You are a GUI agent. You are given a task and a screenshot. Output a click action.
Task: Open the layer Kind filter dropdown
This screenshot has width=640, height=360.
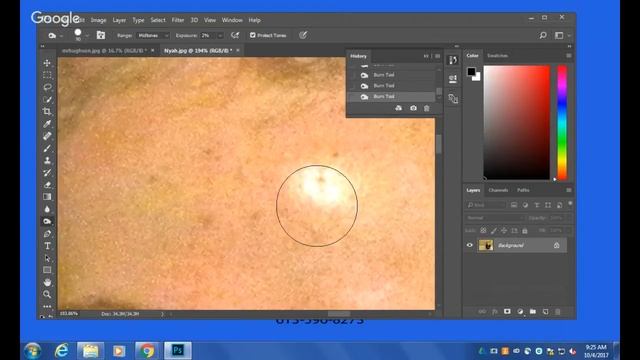coord(486,205)
